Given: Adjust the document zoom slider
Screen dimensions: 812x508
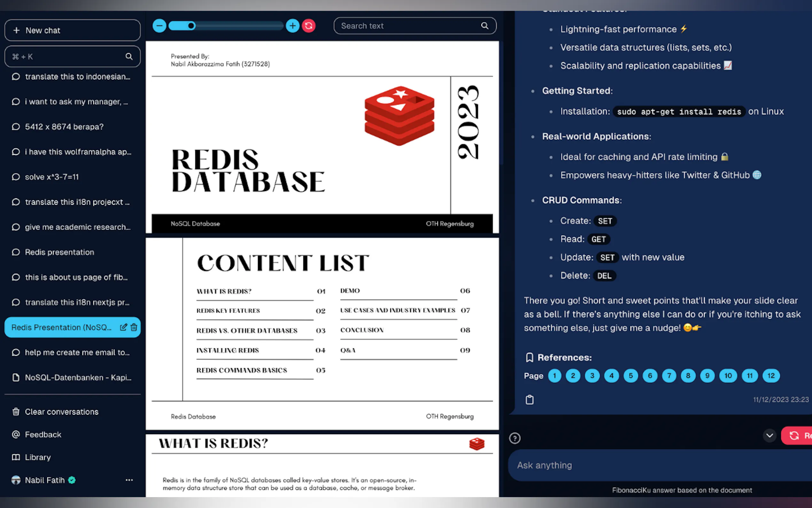Looking at the screenshot, I should click(191, 26).
